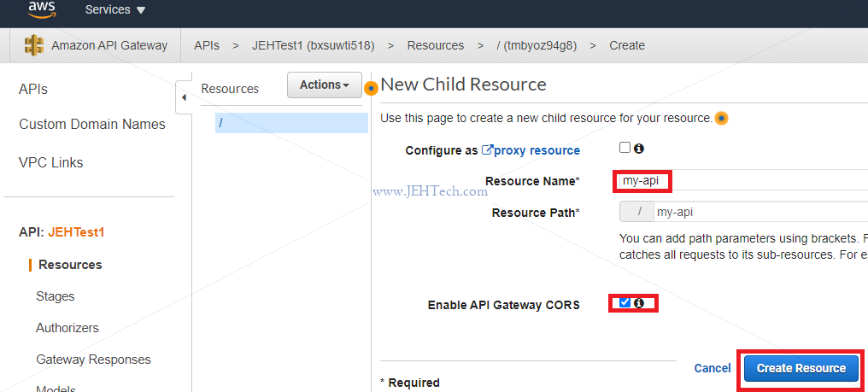The width and height of the screenshot is (868, 392).
Task: Click the external-link icon before proxy resource
Action: coord(487,150)
